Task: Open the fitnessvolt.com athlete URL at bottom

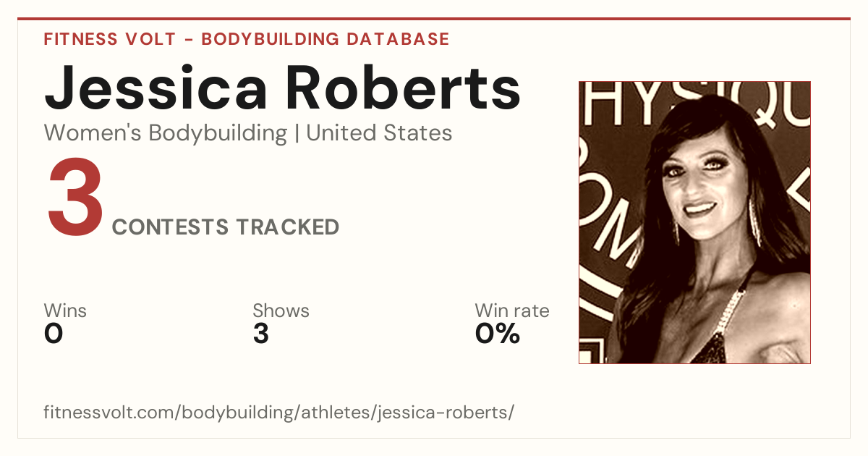Action: (279, 413)
